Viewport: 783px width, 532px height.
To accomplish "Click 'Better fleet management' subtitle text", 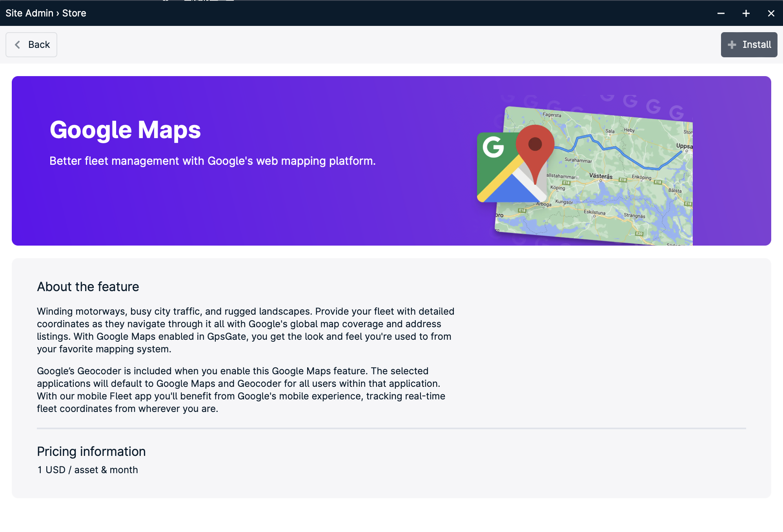I will pyautogui.click(x=213, y=161).
